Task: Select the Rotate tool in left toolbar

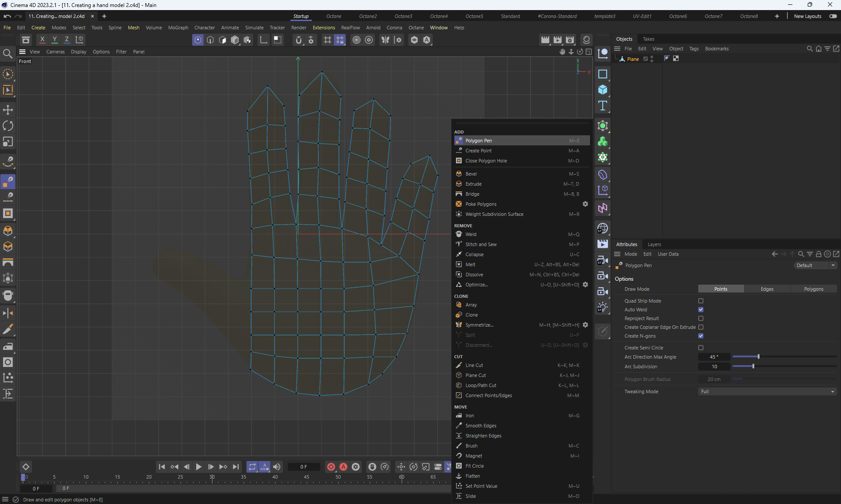Action: (8, 126)
